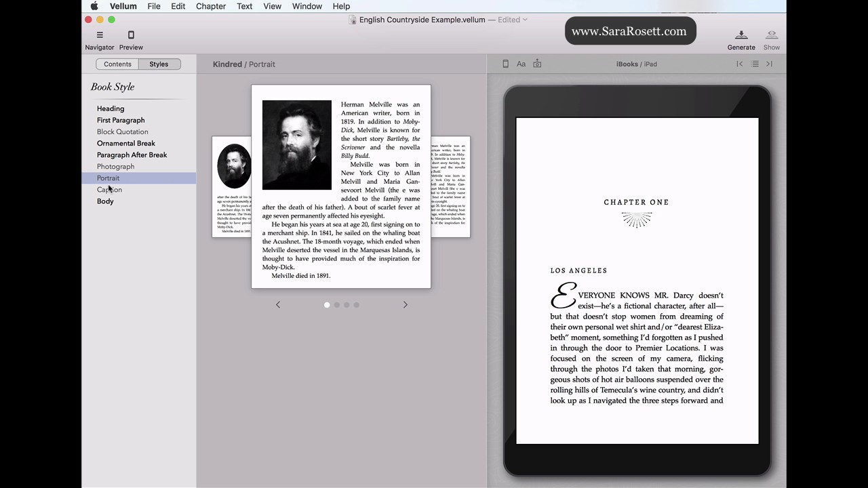The width and height of the screenshot is (868, 488).
Task: Open the Window menu
Action: (307, 6)
